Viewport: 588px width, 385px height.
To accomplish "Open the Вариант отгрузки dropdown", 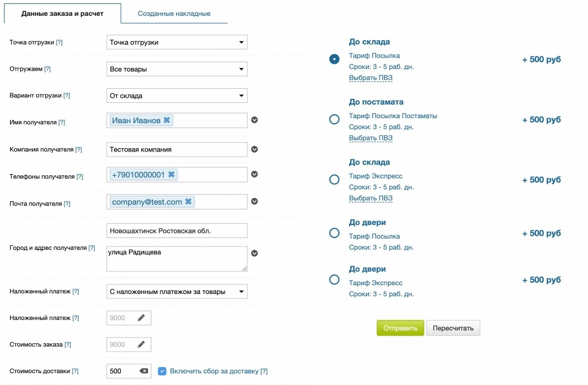I will [177, 96].
